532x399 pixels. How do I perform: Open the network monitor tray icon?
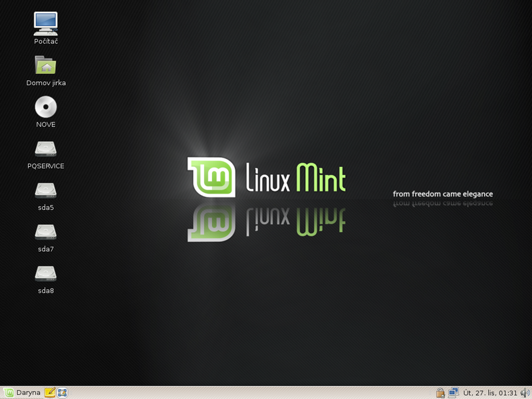(454, 392)
